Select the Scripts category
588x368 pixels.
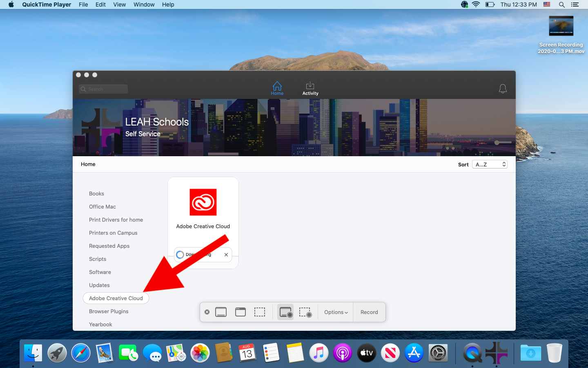coord(98,259)
